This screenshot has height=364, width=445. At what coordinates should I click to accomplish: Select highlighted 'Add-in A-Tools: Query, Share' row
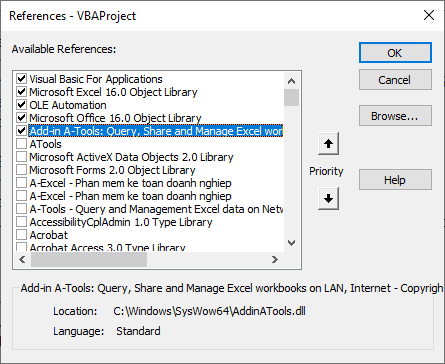point(156,131)
